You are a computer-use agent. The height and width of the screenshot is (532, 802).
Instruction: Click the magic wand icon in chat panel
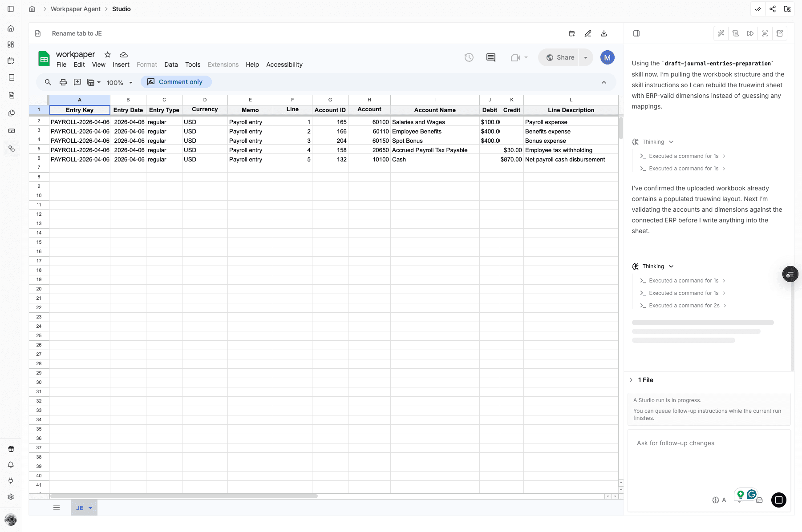click(x=721, y=33)
